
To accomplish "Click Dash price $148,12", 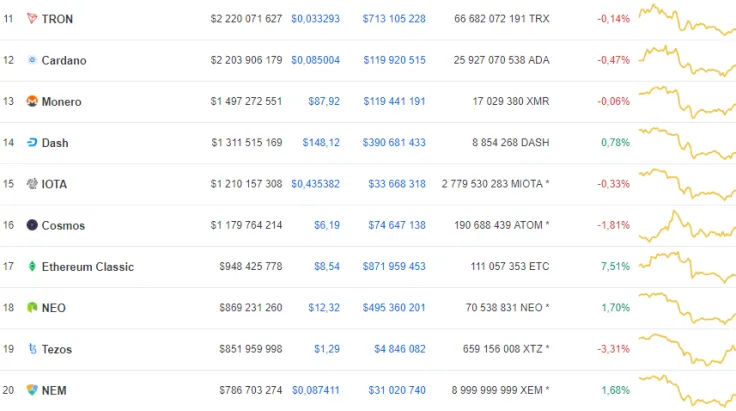I will (x=321, y=143).
